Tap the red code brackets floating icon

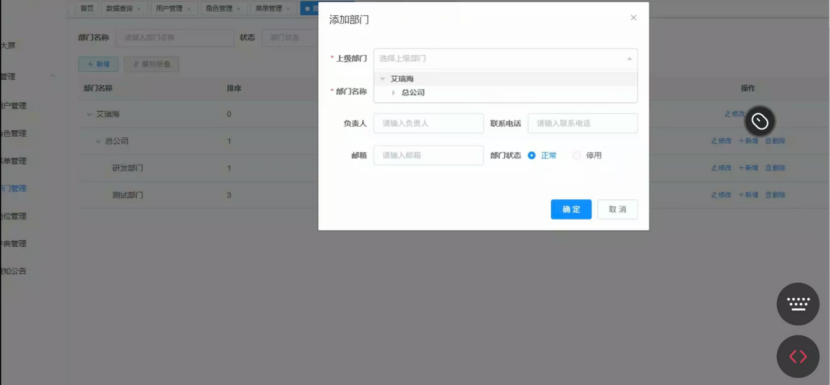click(798, 356)
